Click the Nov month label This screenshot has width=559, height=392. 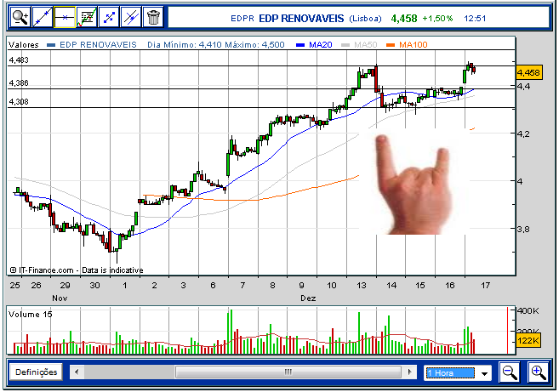click(60, 298)
